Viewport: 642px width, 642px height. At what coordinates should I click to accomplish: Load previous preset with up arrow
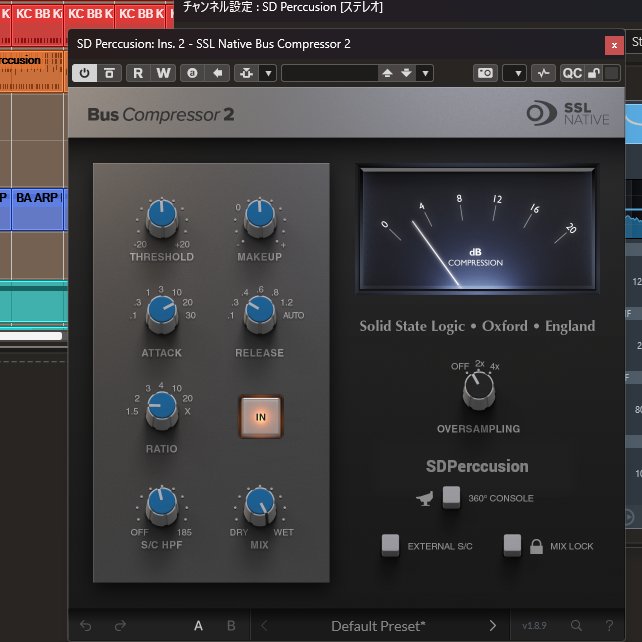coord(387,73)
